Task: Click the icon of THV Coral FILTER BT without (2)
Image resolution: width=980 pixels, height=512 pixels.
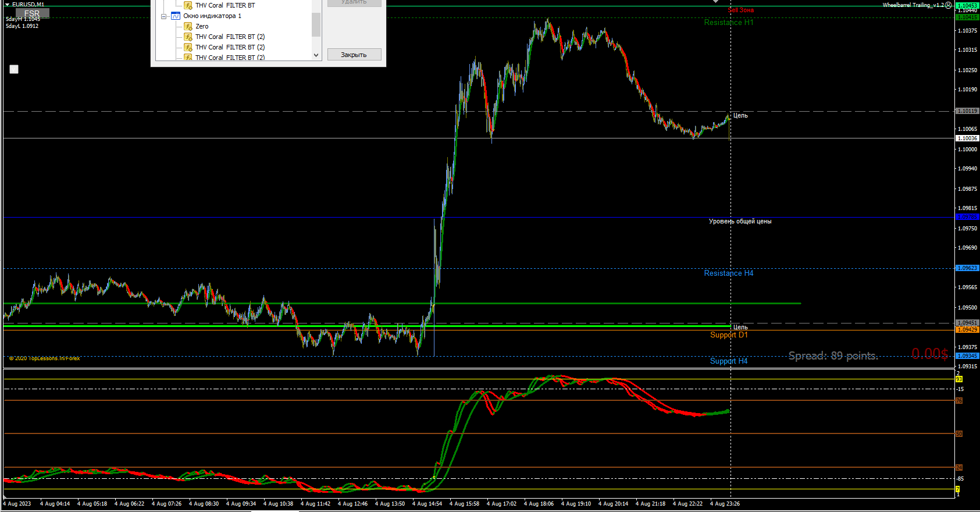Action: pos(188,5)
